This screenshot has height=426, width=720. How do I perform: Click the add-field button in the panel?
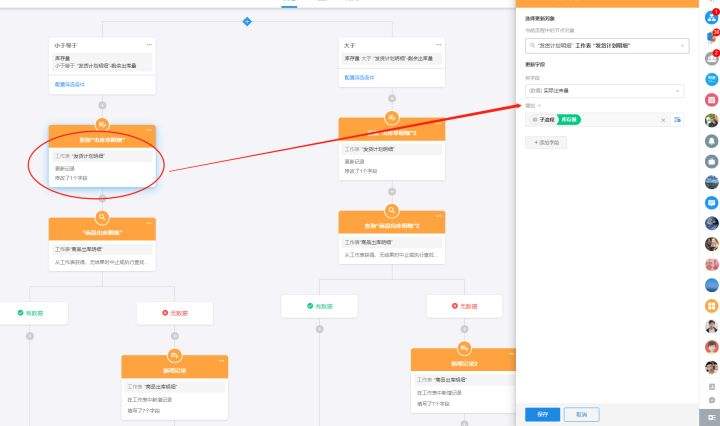pos(546,142)
